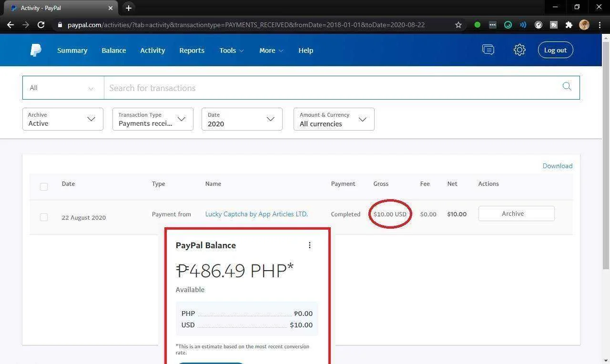Open the Help page
This screenshot has width=610, height=364.
pyautogui.click(x=306, y=51)
